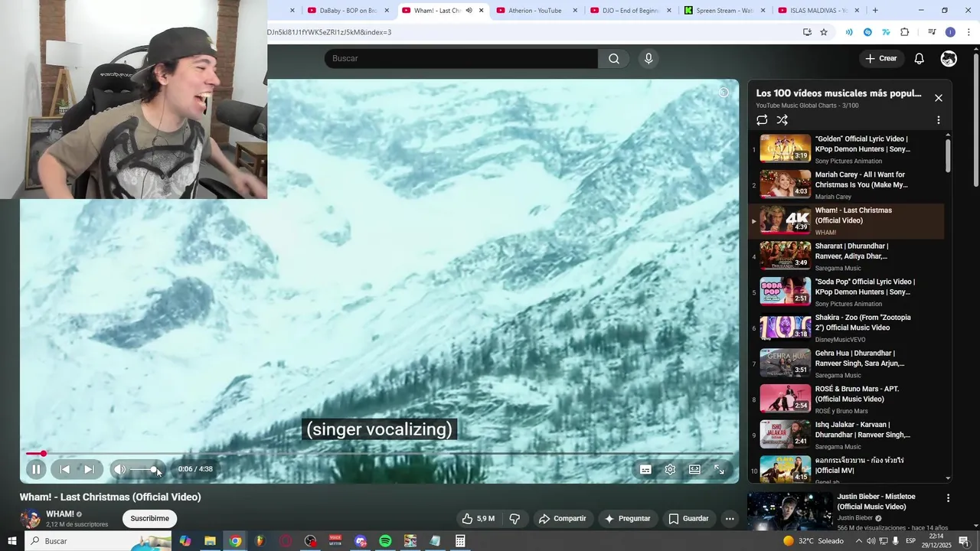This screenshot has height=551, width=980.
Task: Toggle playlist shuffle
Action: tap(782, 120)
